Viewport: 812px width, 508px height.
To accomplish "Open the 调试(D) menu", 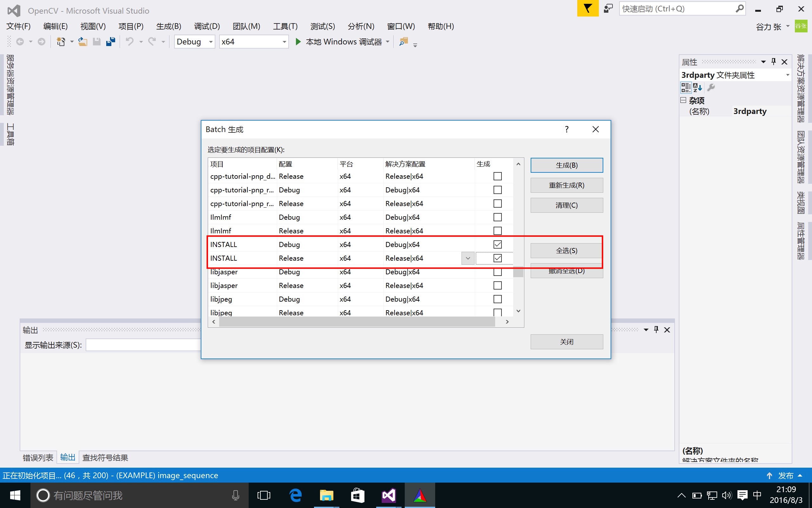I will pos(207,26).
